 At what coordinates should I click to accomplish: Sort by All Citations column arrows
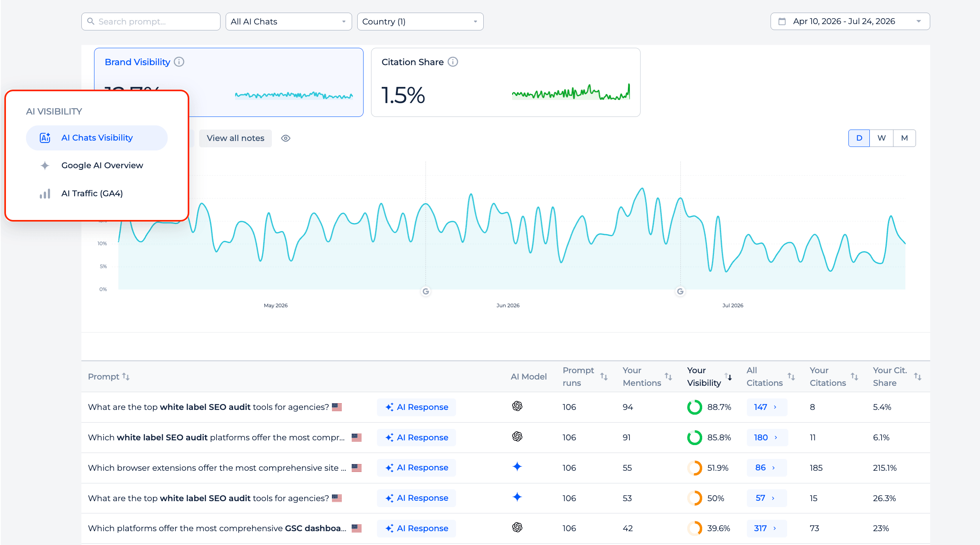pos(791,377)
